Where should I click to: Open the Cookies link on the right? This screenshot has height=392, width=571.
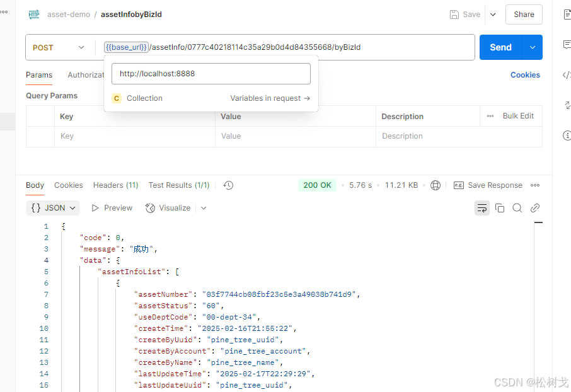coord(525,75)
